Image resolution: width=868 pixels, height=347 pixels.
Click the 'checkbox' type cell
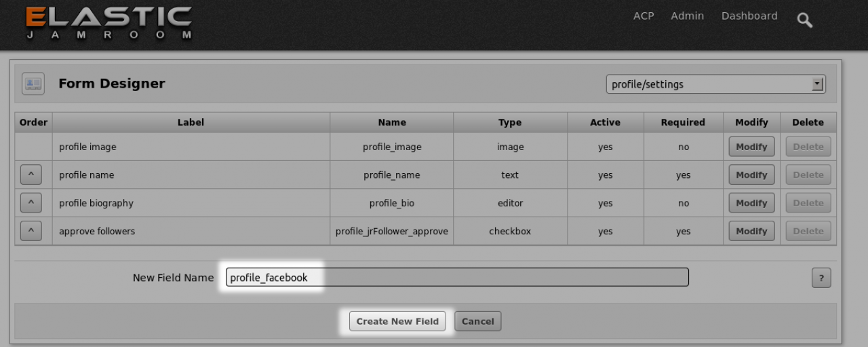tap(510, 231)
